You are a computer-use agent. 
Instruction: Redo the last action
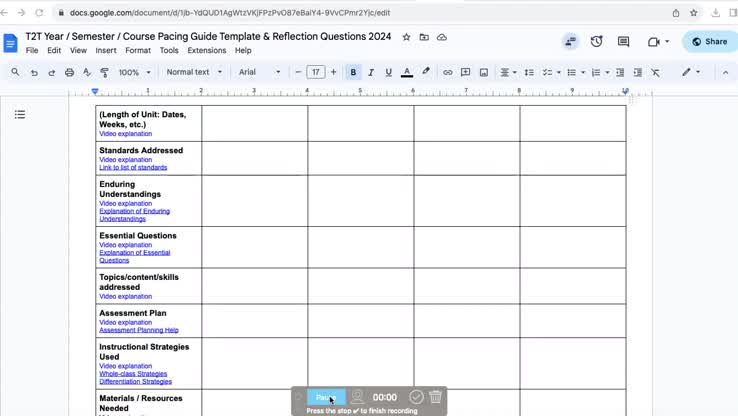(x=52, y=72)
